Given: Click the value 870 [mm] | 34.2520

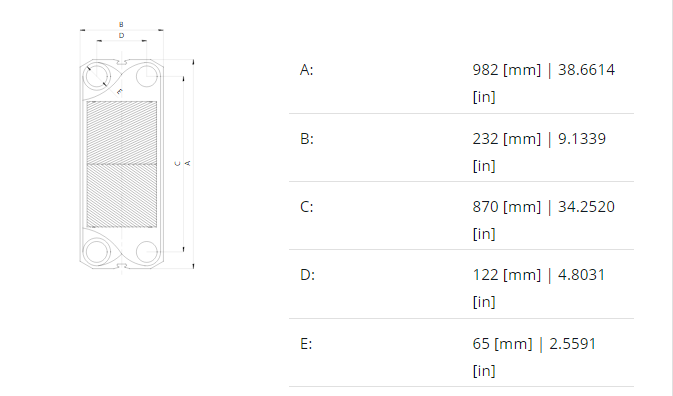Looking at the screenshot, I should [x=543, y=207].
